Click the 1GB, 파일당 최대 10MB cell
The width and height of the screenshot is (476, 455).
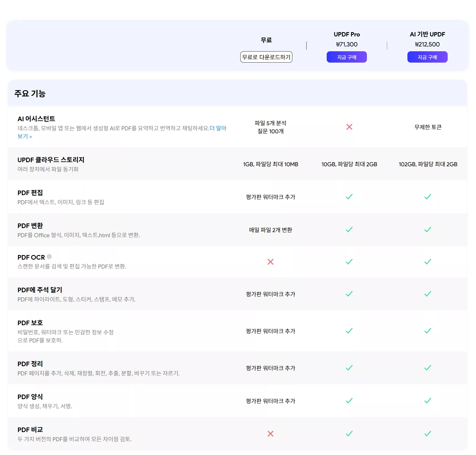click(x=271, y=164)
